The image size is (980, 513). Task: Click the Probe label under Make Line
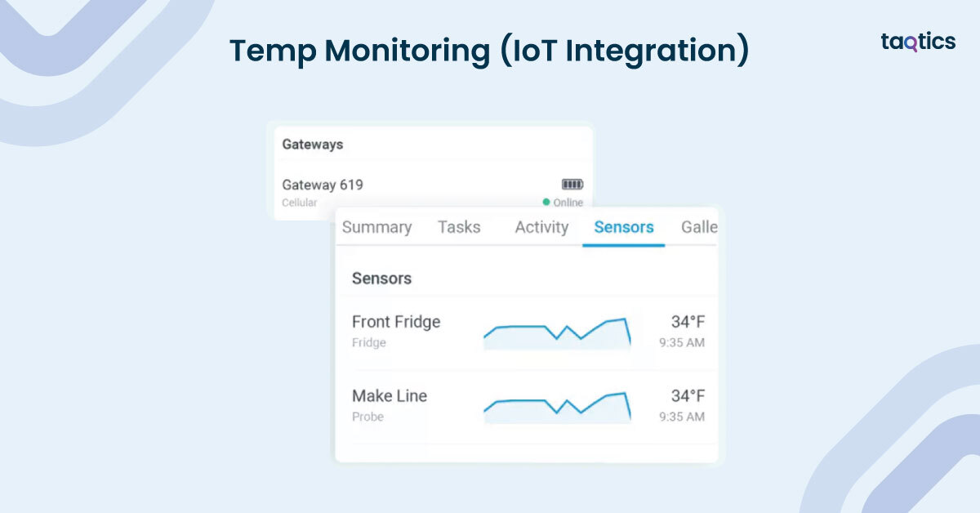pos(367,417)
